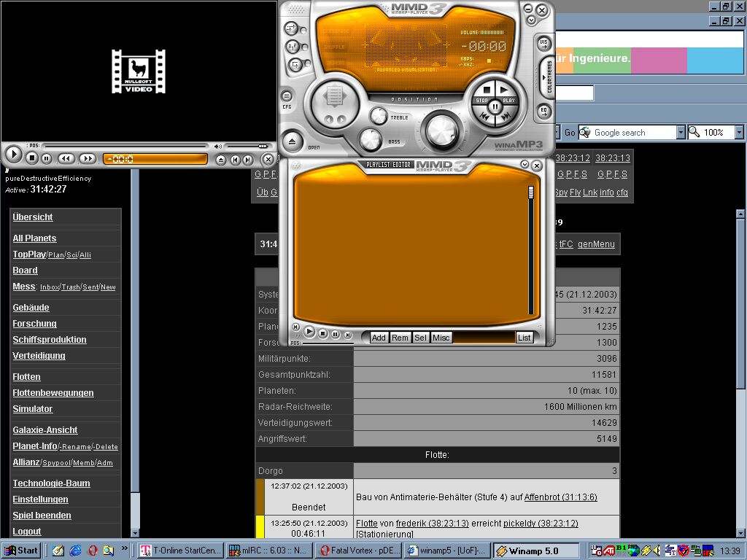Click the Treble knob
Screen dimensions: 747x560
[379, 116]
